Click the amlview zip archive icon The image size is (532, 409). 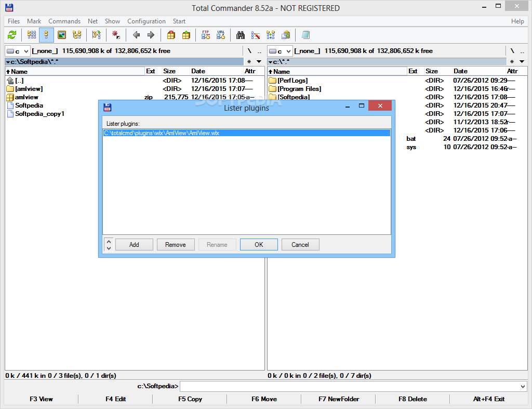[10, 97]
